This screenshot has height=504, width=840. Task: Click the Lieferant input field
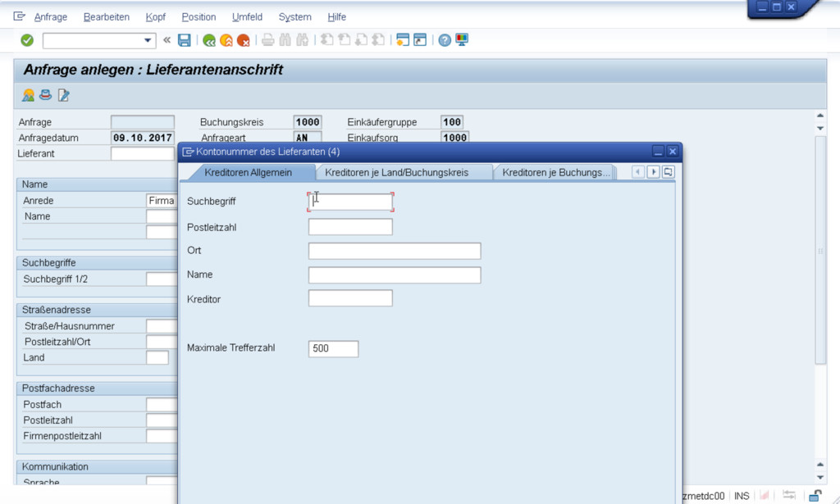tap(143, 153)
